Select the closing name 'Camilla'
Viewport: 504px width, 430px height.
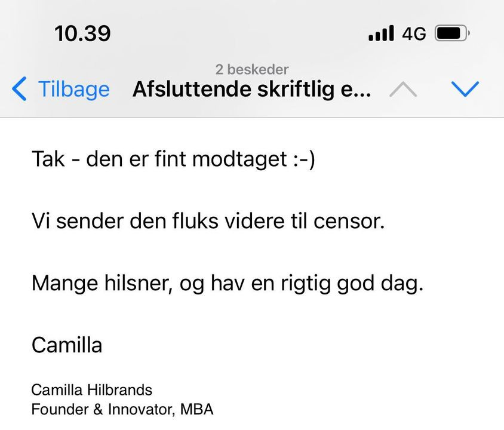(x=67, y=345)
